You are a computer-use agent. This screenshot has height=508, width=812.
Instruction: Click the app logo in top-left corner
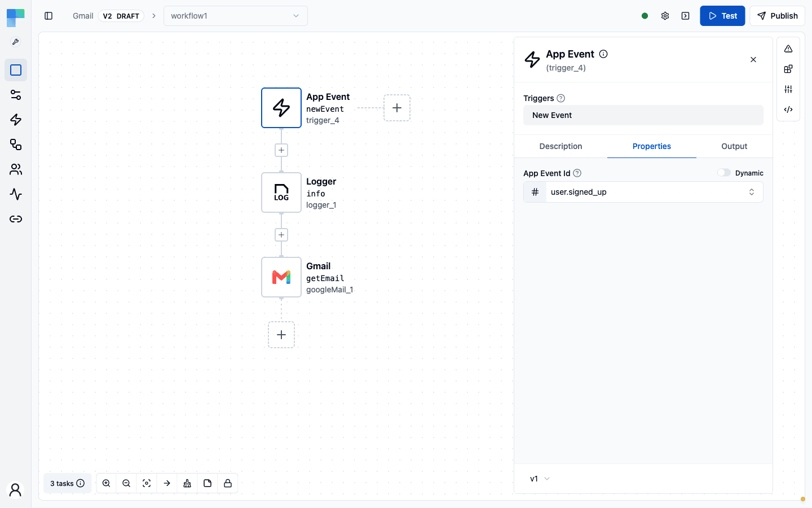(15, 17)
